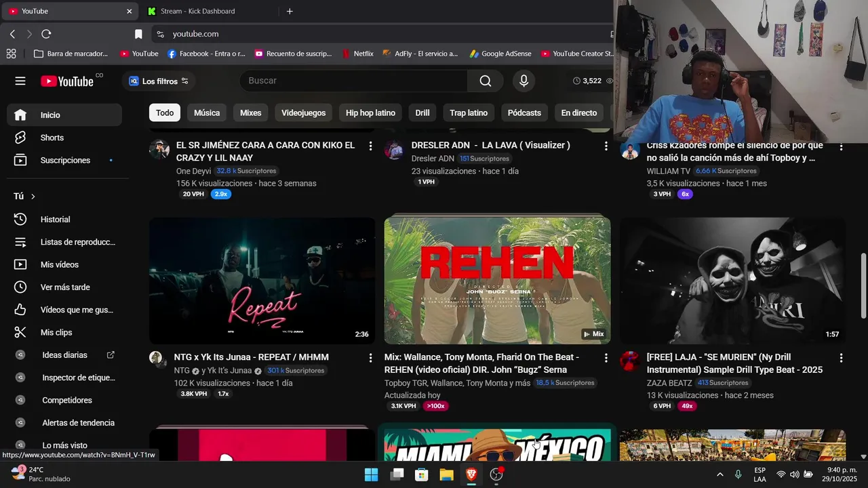Open Listas de reproducción sidebar item
The height and width of the screenshot is (488, 868).
pyautogui.click(x=64, y=242)
